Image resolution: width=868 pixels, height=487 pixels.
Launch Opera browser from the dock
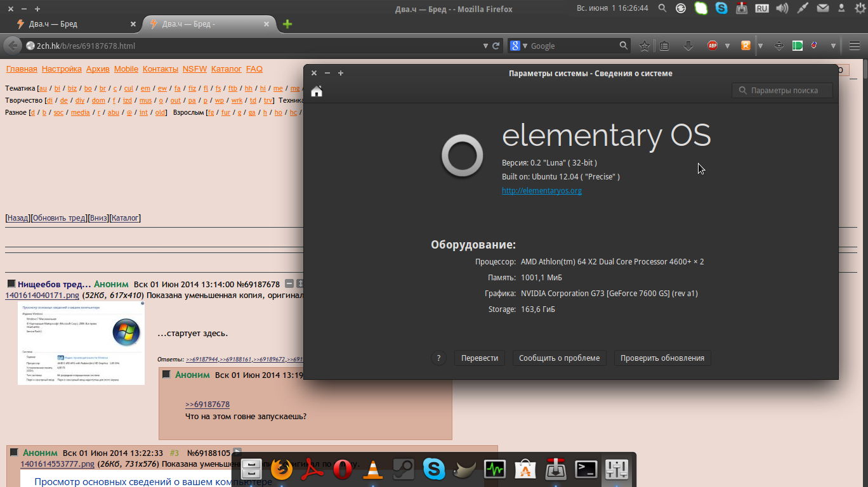[x=343, y=469]
